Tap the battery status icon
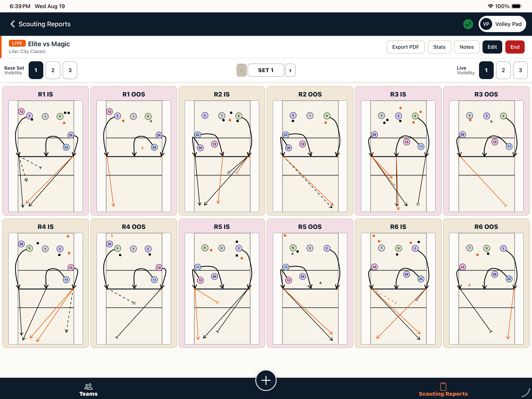532x399 pixels. [x=516, y=6]
